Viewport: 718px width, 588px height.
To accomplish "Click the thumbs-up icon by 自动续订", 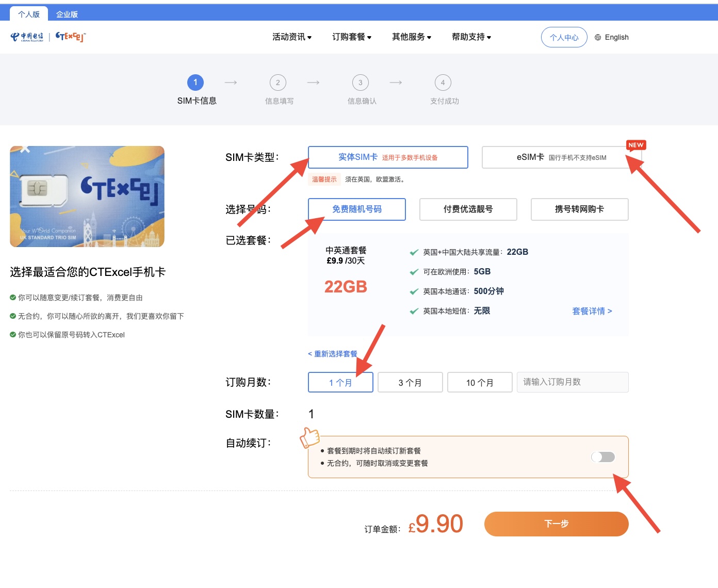I will 310,437.
